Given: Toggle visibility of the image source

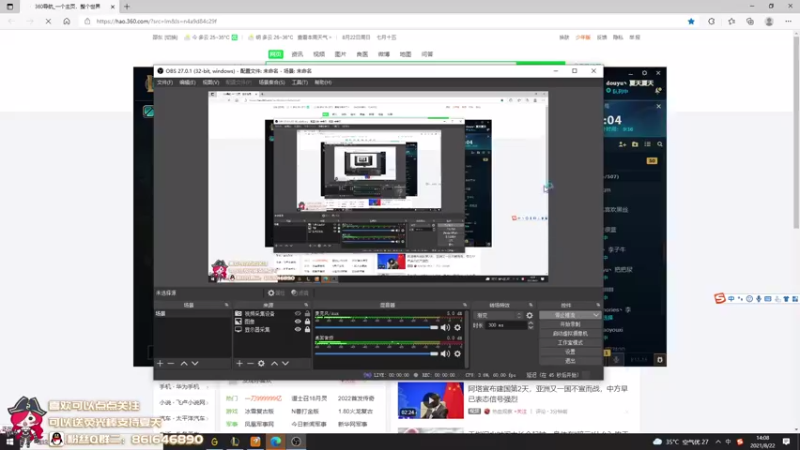Looking at the screenshot, I should pyautogui.click(x=297, y=321).
